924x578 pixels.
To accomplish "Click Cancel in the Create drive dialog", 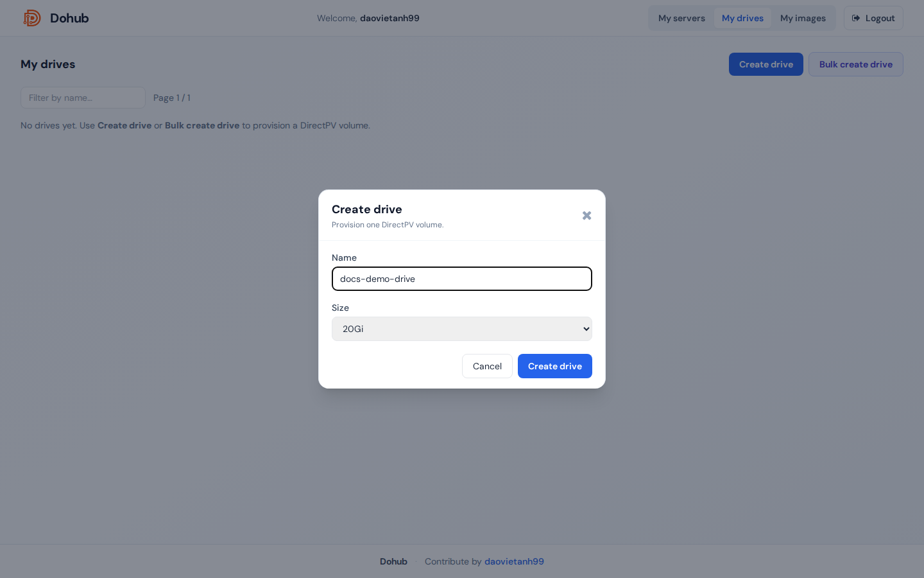I will point(487,366).
